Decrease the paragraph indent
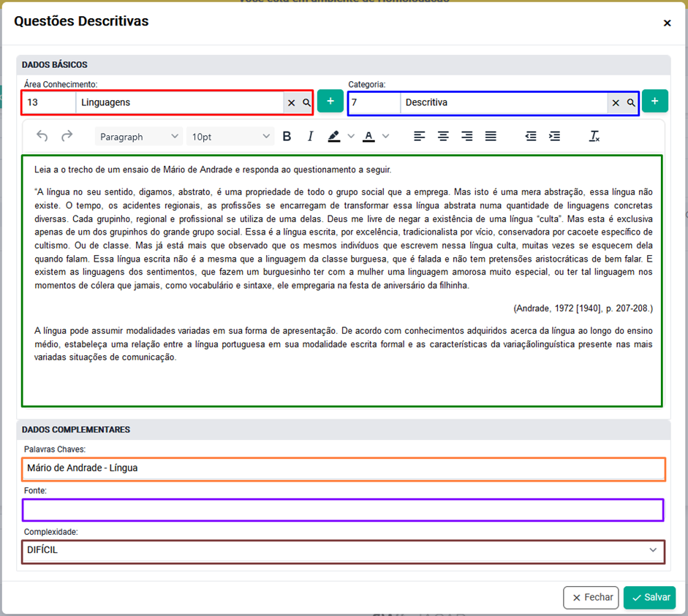Screen dimensions: 688x616 pos(531,137)
